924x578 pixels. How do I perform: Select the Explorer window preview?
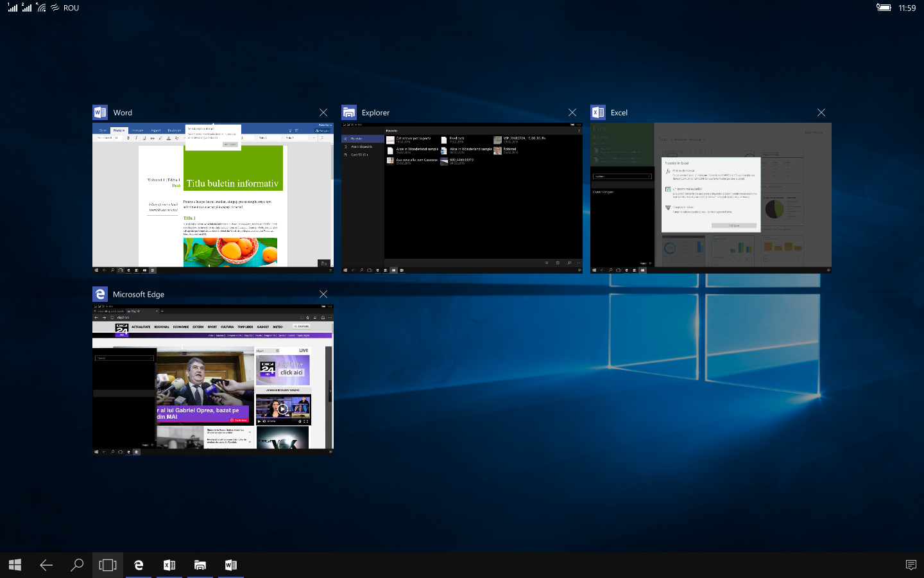(x=462, y=198)
